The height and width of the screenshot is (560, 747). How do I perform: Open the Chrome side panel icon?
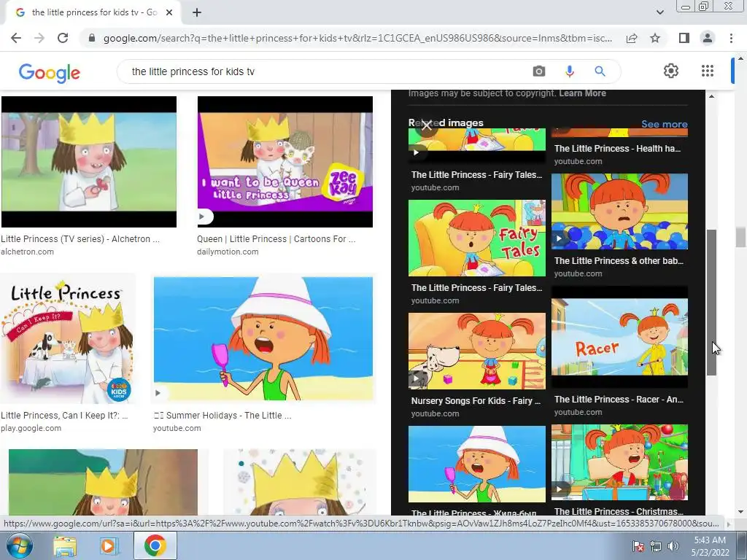(x=684, y=38)
